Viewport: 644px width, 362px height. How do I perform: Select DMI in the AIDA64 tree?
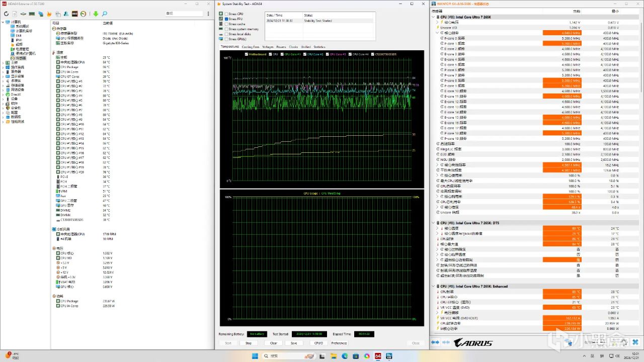pyautogui.click(x=19, y=35)
